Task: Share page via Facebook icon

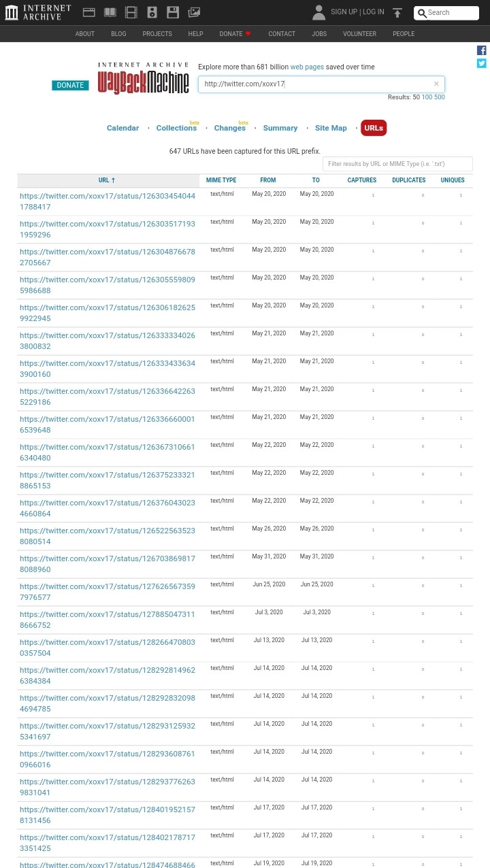Action: (x=481, y=50)
